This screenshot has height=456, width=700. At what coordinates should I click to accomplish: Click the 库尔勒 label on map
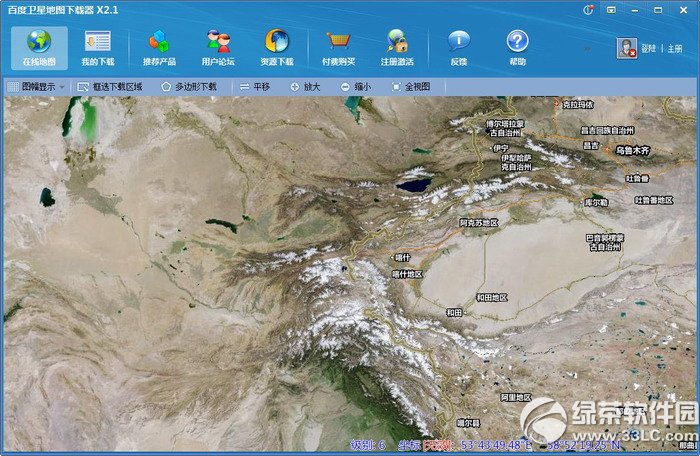pyautogui.click(x=596, y=202)
